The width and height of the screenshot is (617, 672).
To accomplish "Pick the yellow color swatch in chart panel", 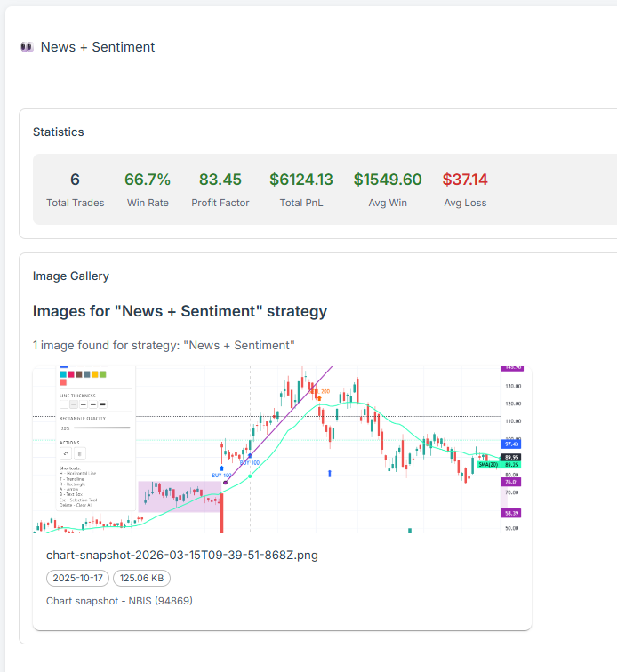I will click(92, 374).
